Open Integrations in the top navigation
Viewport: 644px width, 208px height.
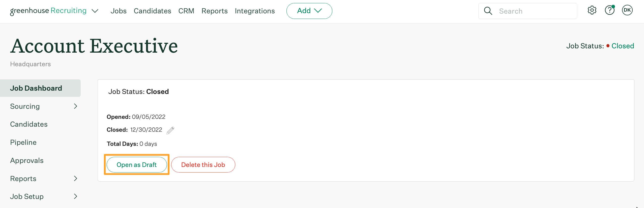(x=255, y=11)
